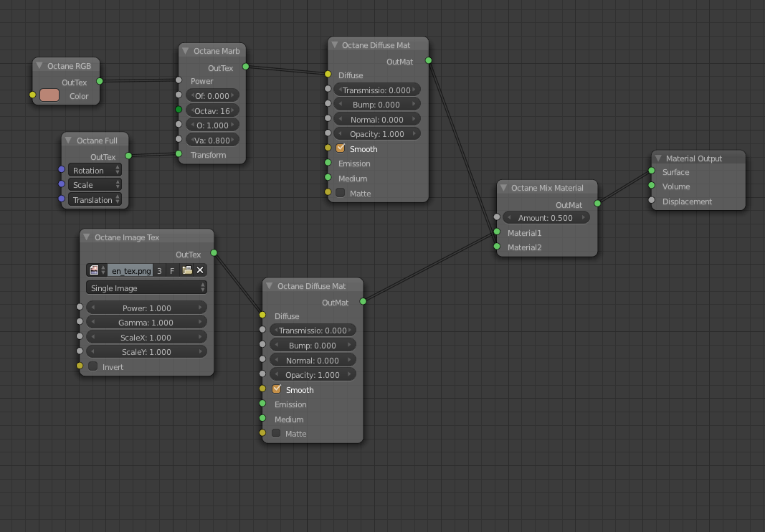This screenshot has height=532, width=765.
Task: Click the Power input socket on Octane Marb
Action: tap(179, 80)
